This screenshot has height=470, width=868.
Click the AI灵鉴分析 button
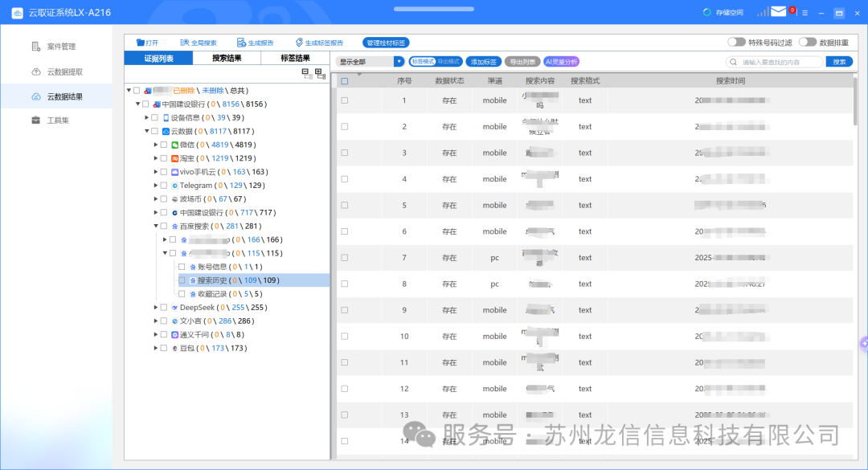(561, 62)
